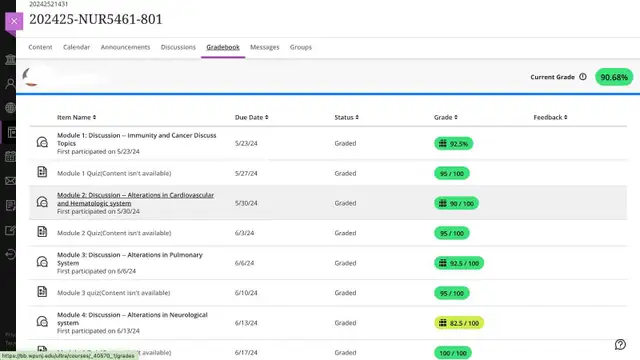640x360 pixels.
Task: Click the Module 1 Quiz test icon
Action: [x=42, y=172]
